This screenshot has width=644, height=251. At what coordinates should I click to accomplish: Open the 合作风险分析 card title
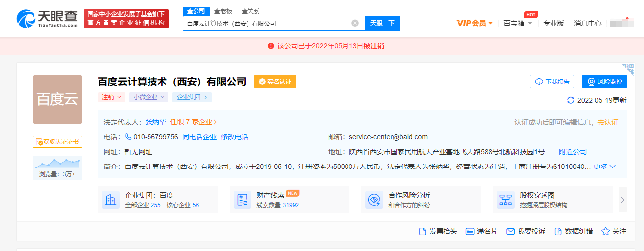(x=409, y=195)
